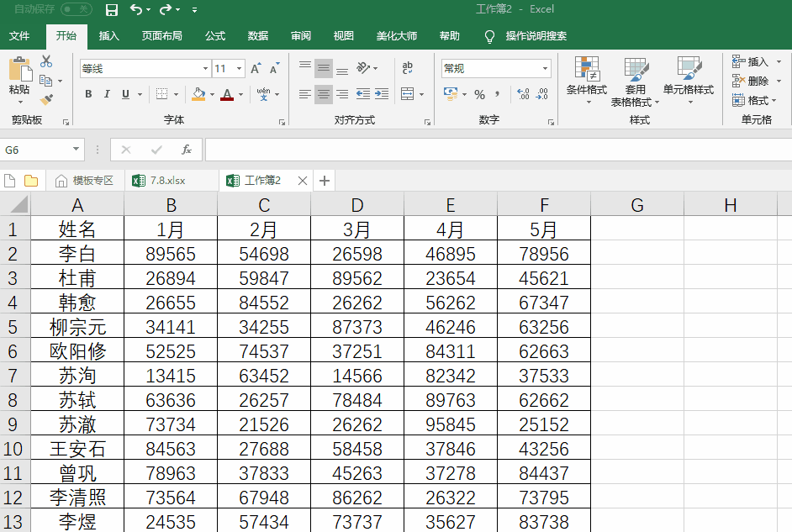Open the font color dropdown arrow
792x532 pixels.
[241, 94]
